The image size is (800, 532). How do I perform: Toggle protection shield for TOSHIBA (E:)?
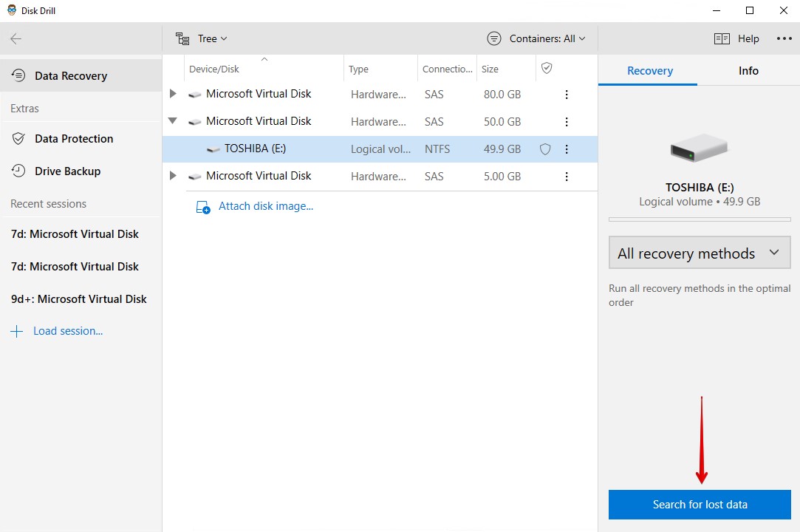pyautogui.click(x=545, y=149)
